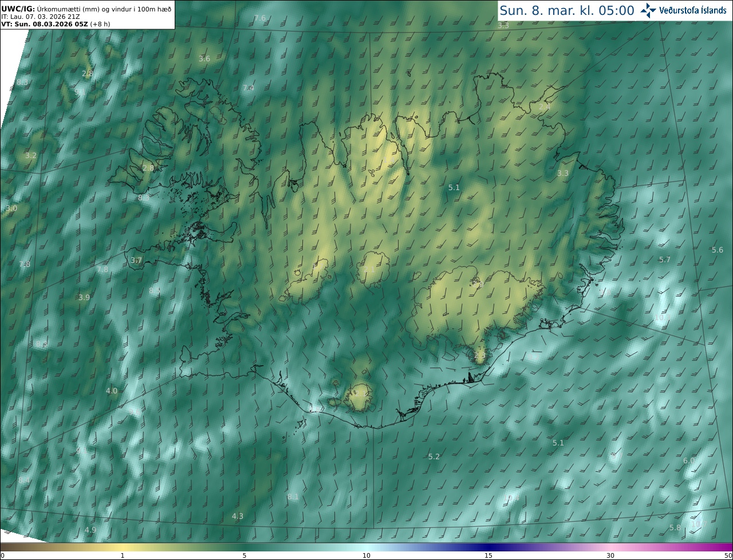Click the 'UWC/IG: Úrkomumætti (mm)' title line
Image resolution: width=733 pixels, height=560 pixels.
85,10
